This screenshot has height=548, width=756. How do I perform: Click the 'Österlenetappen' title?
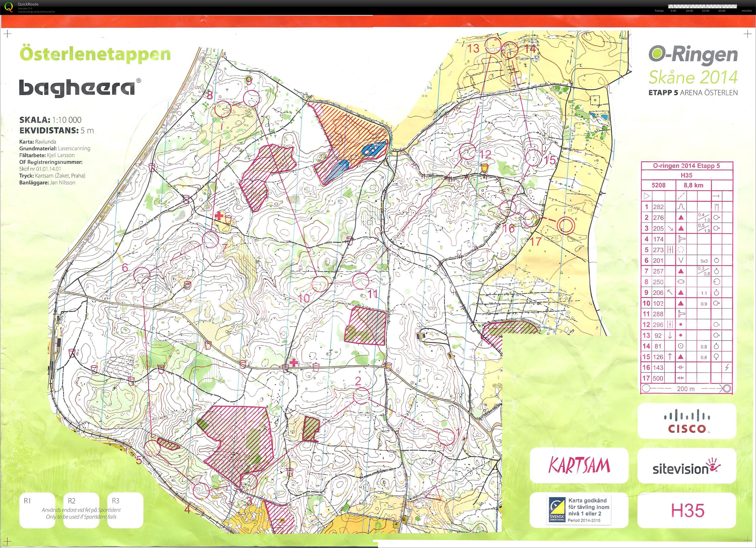pyautogui.click(x=95, y=54)
